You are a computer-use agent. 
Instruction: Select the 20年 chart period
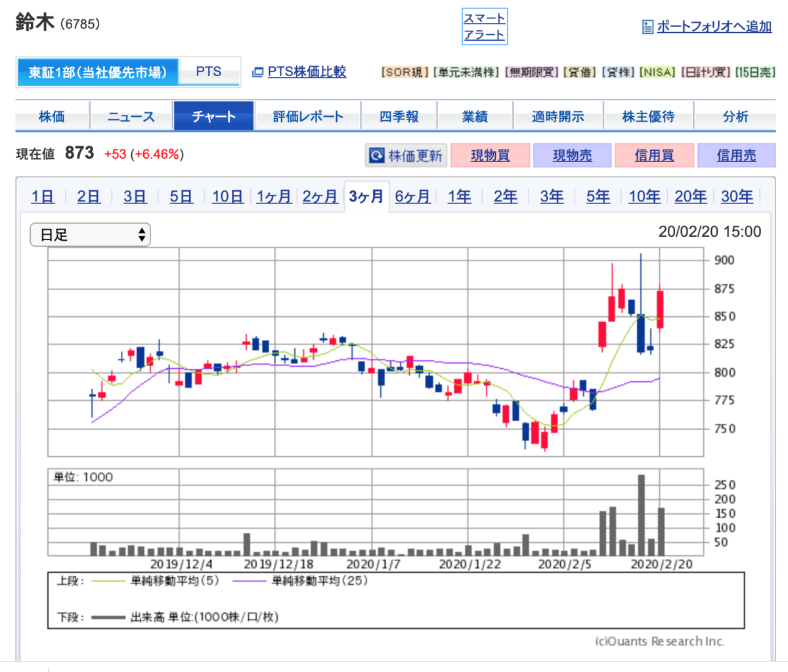(x=691, y=196)
